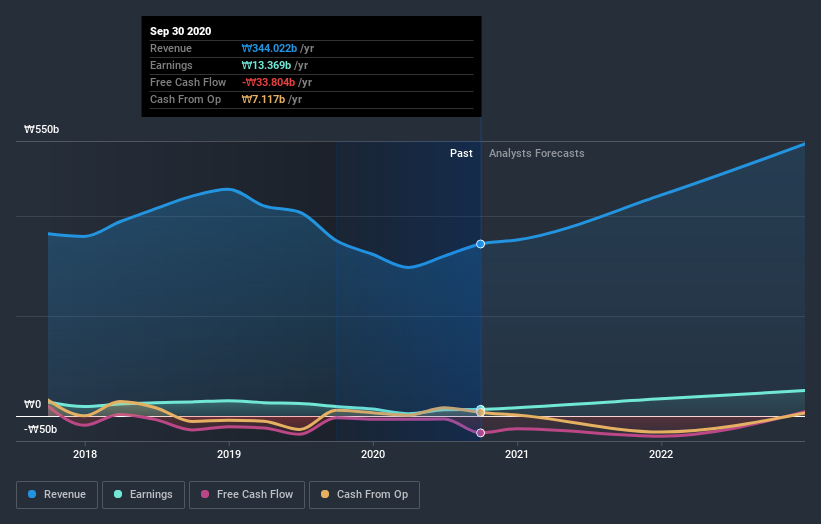Click the Cash From Op data point marker
Viewport: 821px width, 524px height.
click(x=481, y=412)
